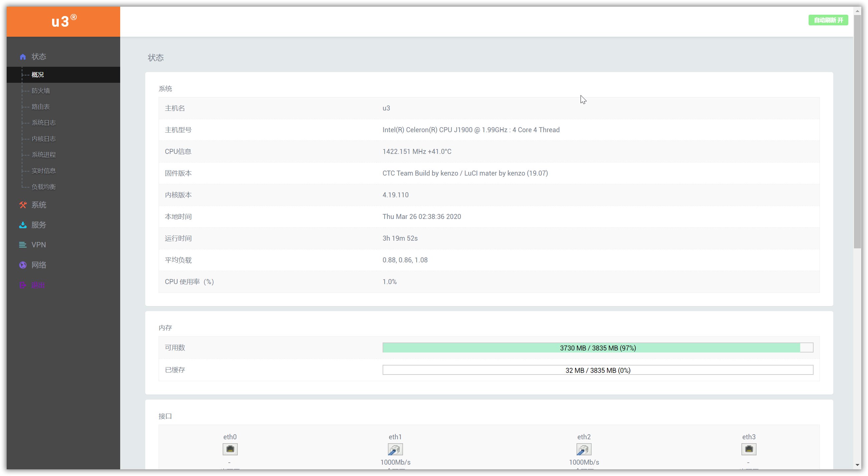Viewport: 868px width, 476px height.
Task: Click the 主机型号 row label
Action: pyautogui.click(x=178, y=130)
